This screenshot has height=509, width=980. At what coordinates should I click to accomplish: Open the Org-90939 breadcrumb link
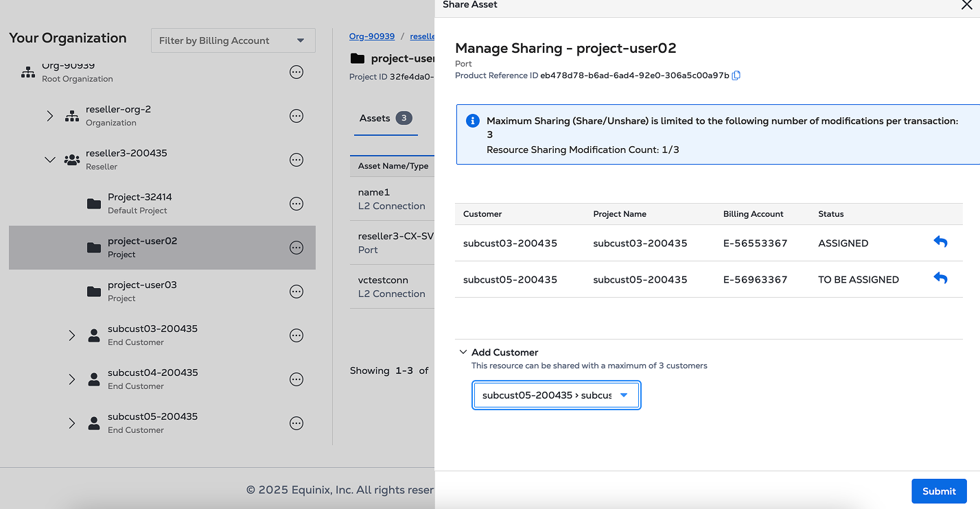pos(372,36)
